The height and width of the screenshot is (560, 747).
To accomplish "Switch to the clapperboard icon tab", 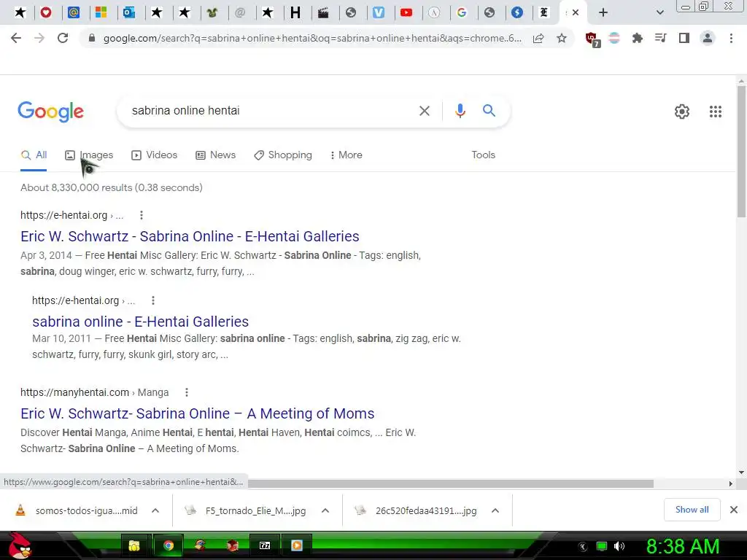I will pyautogui.click(x=323, y=12).
